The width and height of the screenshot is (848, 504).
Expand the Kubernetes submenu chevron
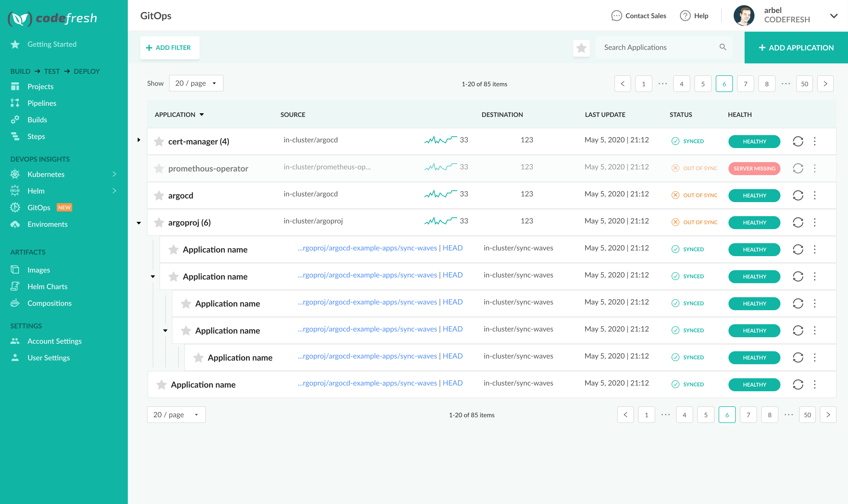[x=115, y=174]
